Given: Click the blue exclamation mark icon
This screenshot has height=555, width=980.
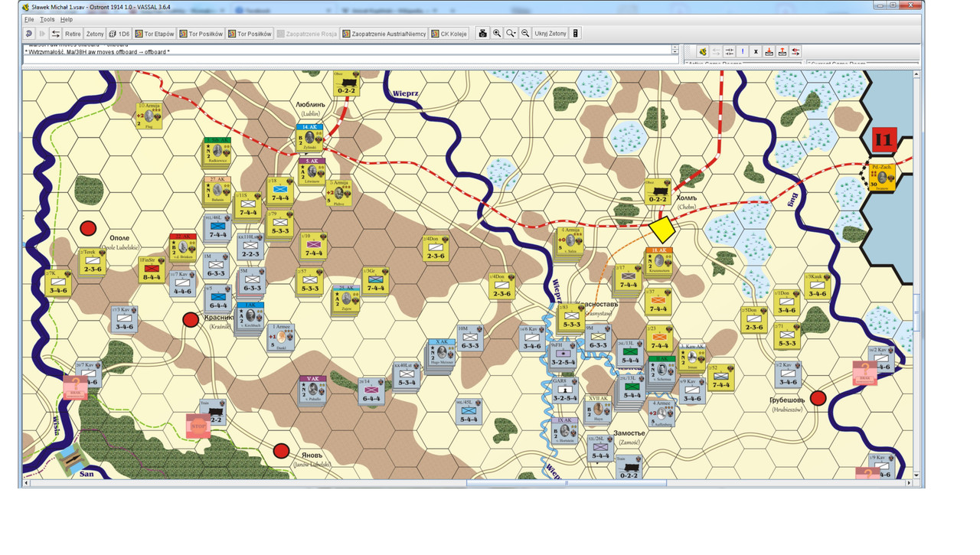Looking at the screenshot, I should tap(743, 51).
